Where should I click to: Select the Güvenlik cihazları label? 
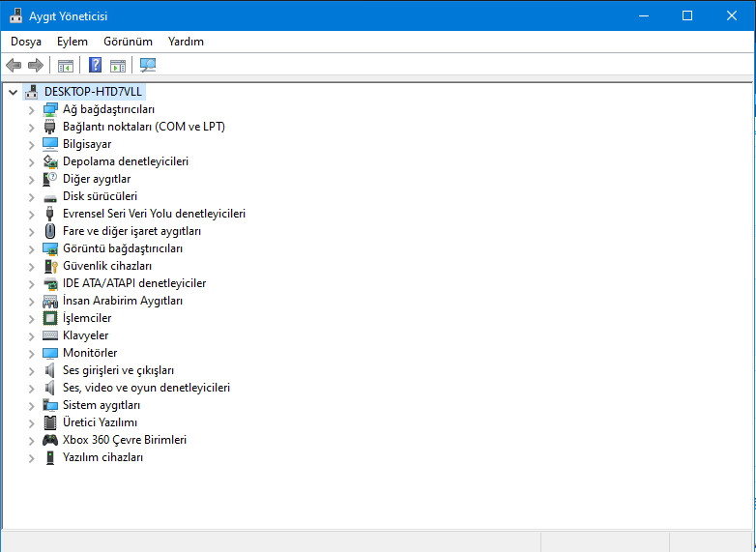(107, 266)
